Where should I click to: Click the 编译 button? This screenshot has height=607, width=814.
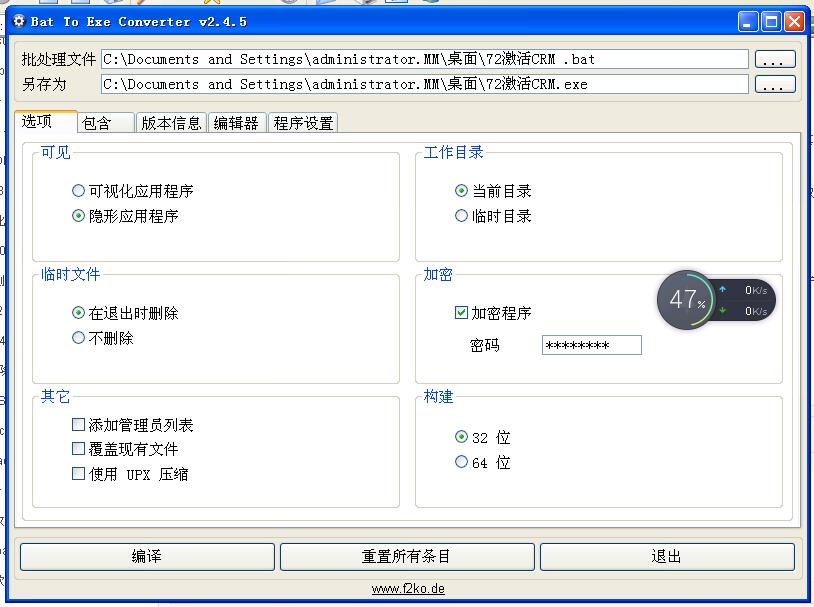(147, 557)
